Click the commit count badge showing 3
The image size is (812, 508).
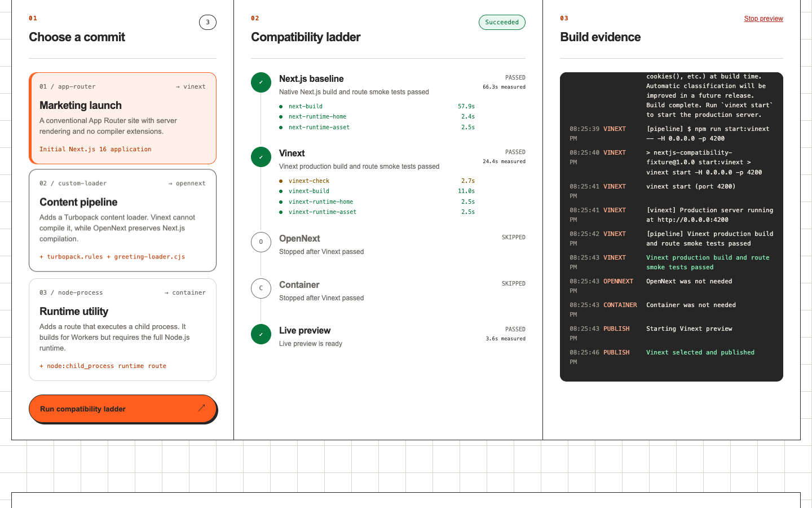tap(208, 23)
